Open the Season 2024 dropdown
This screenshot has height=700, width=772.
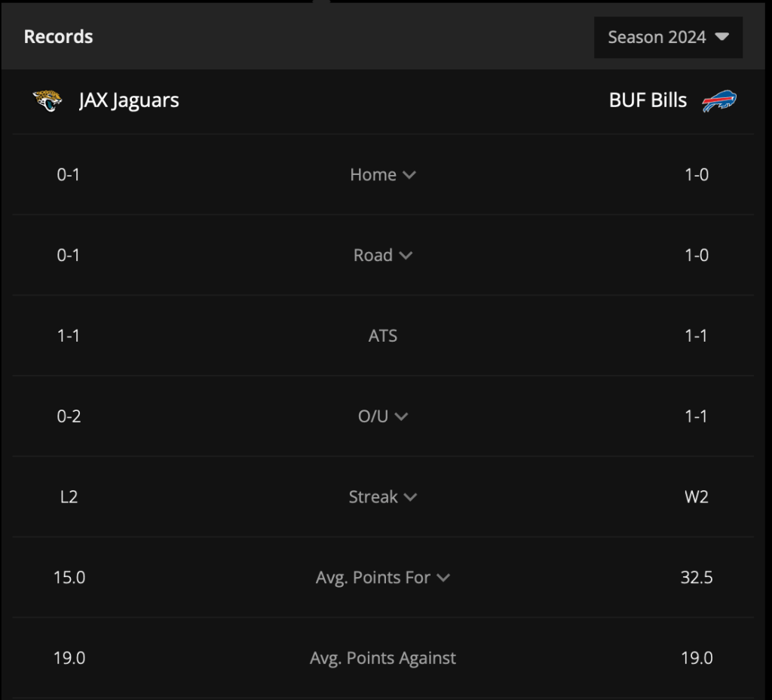point(668,38)
